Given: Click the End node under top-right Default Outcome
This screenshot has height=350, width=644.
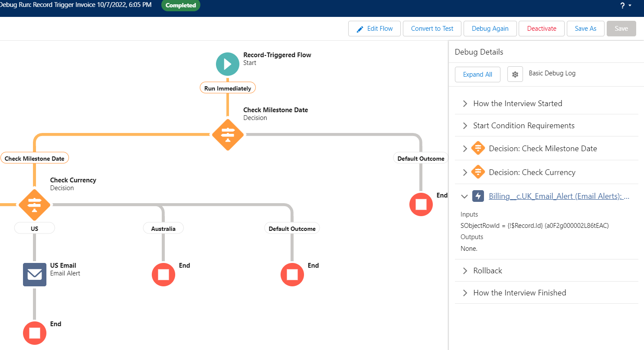Looking at the screenshot, I should tap(421, 204).
